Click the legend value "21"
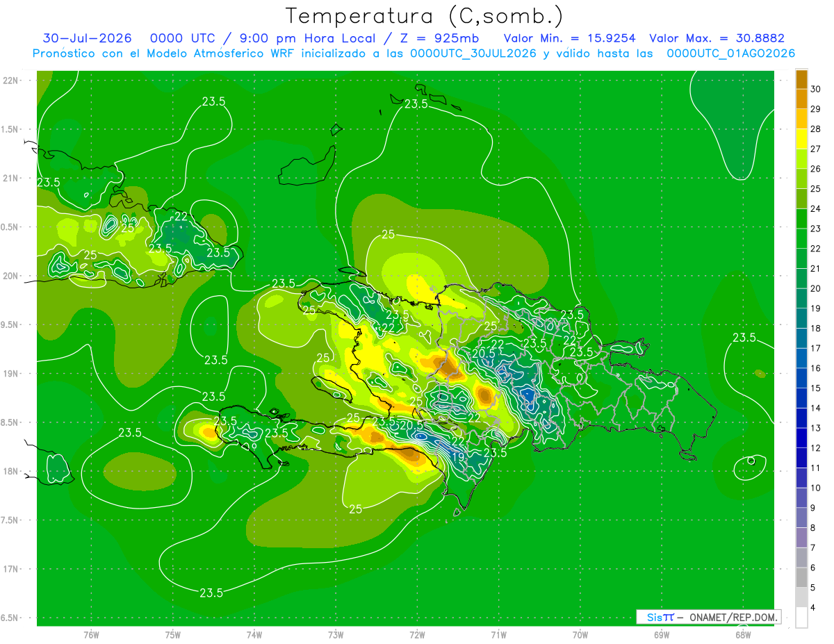The width and height of the screenshot is (834, 644). pos(816,268)
